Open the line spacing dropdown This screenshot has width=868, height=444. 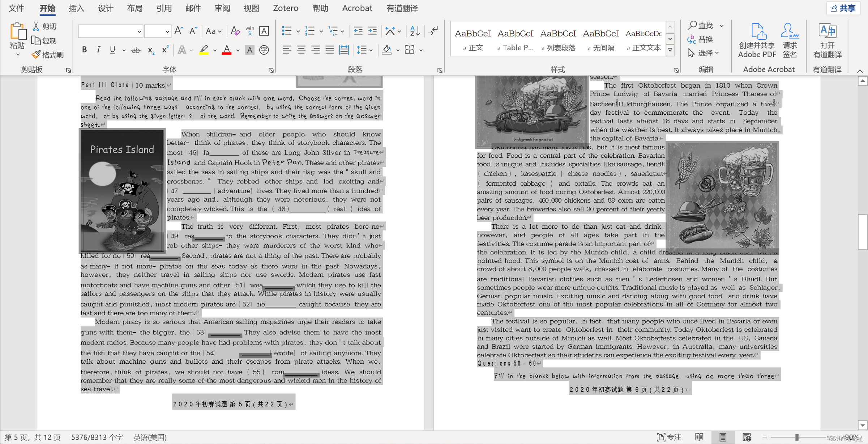pos(364,50)
